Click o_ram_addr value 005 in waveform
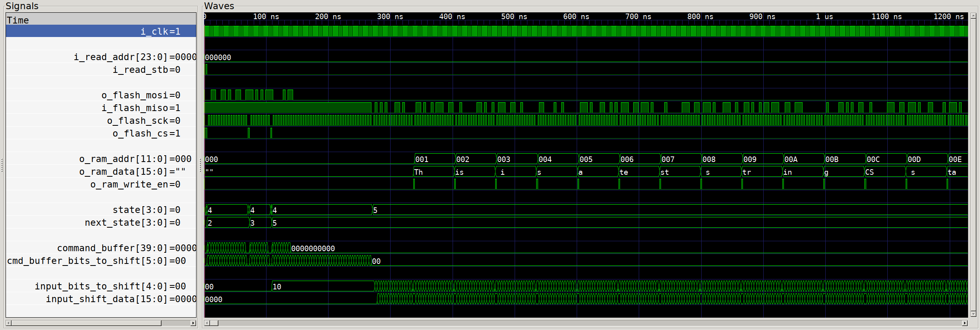The width and height of the screenshot is (980, 330). point(586,159)
